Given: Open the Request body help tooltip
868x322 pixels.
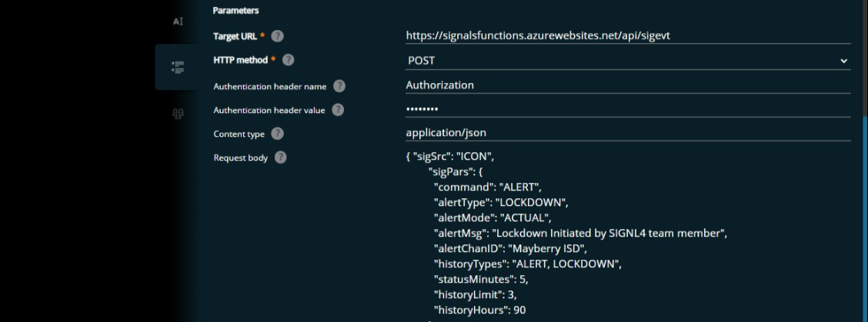Looking at the screenshot, I should (x=281, y=158).
